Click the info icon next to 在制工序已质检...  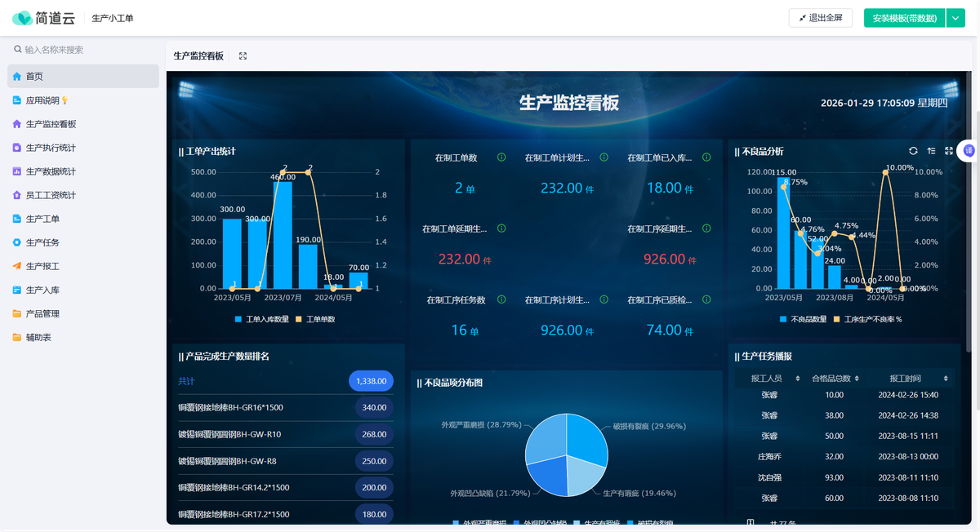coord(706,299)
